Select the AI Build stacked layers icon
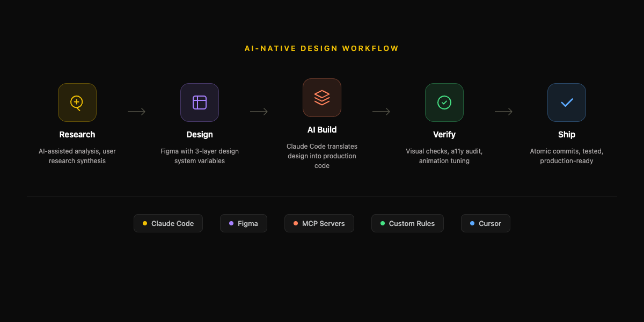 click(321, 98)
